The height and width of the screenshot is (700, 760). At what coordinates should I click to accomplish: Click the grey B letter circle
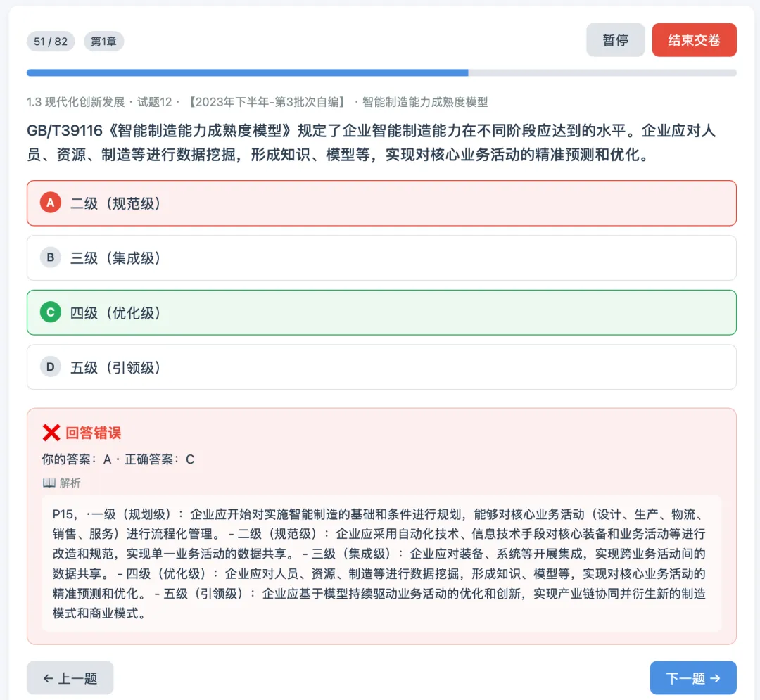point(51,257)
